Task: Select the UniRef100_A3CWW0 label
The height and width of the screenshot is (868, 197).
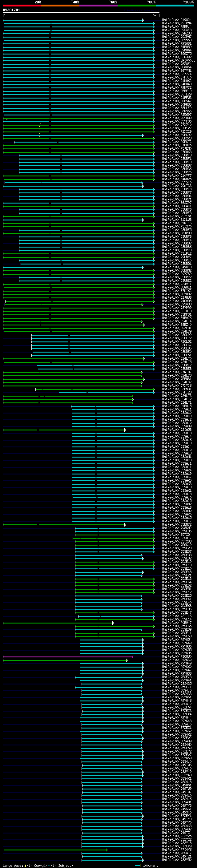Action: [x=177, y=657]
